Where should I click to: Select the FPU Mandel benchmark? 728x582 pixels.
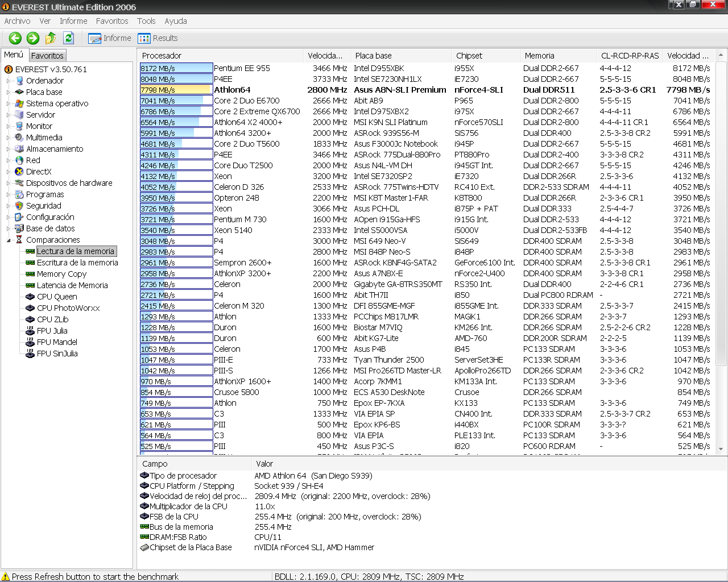pyautogui.click(x=57, y=342)
